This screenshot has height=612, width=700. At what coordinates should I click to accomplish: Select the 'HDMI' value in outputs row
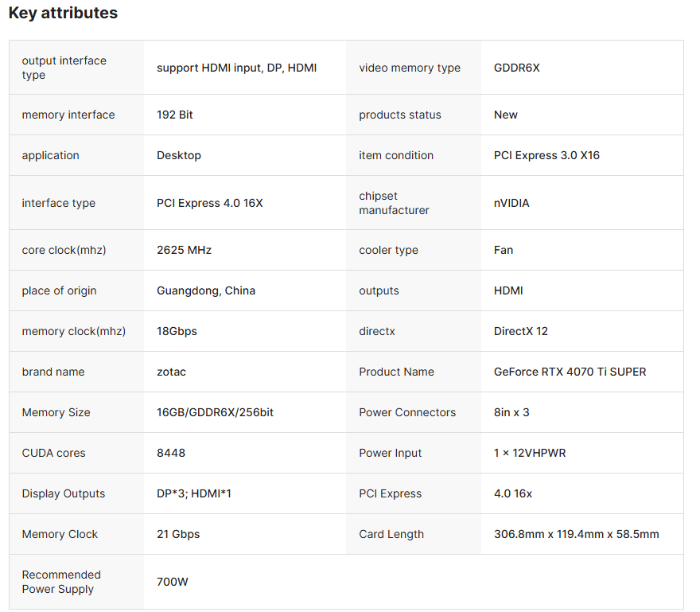coord(508,290)
